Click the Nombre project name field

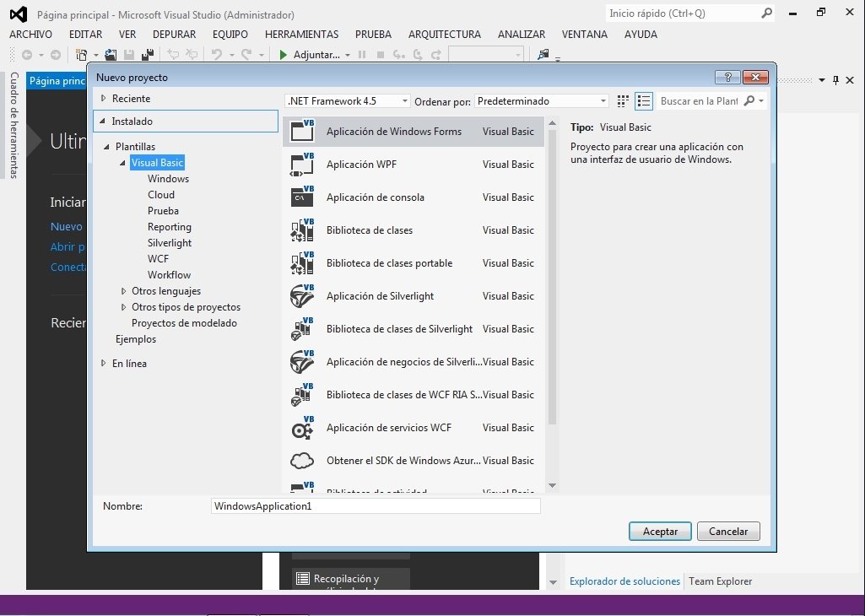click(x=376, y=505)
